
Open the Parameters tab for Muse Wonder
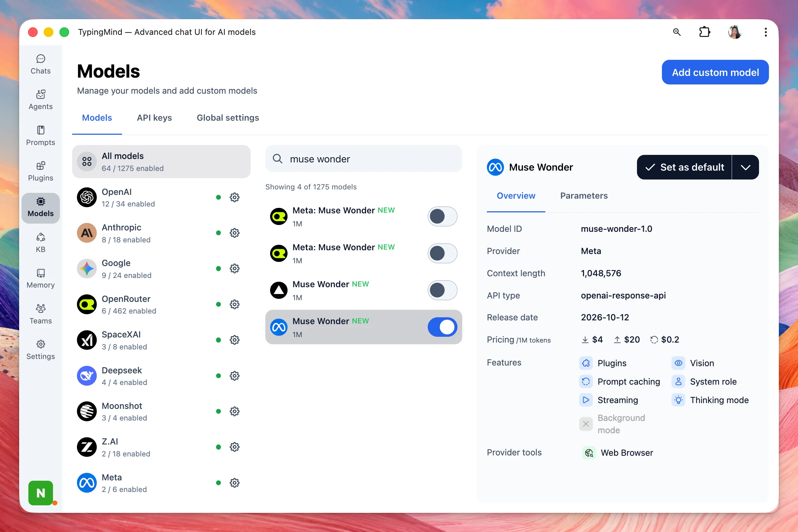tap(584, 196)
